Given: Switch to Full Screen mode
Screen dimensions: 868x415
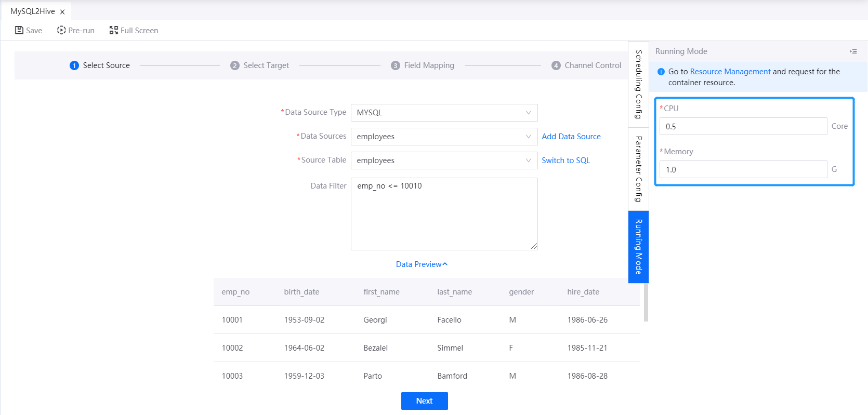Looking at the screenshot, I should click(134, 31).
